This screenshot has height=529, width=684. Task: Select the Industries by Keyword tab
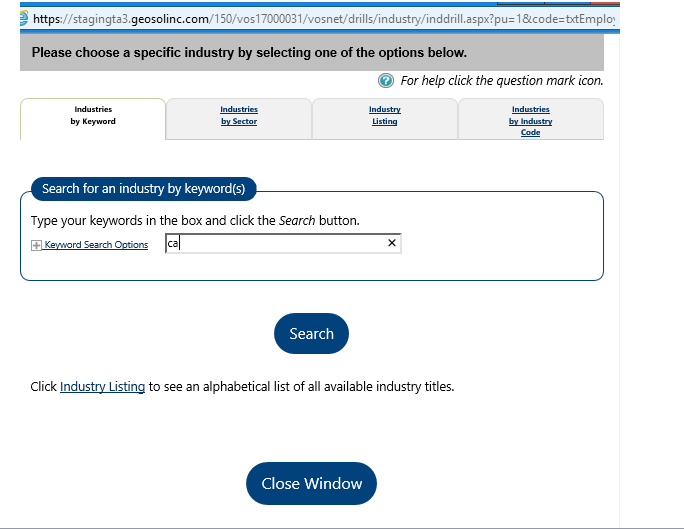(93, 116)
